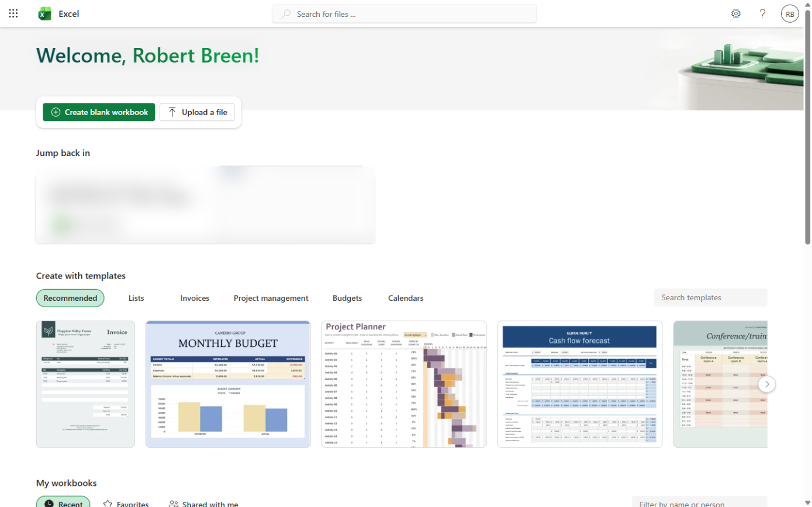Focus the Filter by name or person field
This screenshot has width=812, height=507.
[699, 503]
